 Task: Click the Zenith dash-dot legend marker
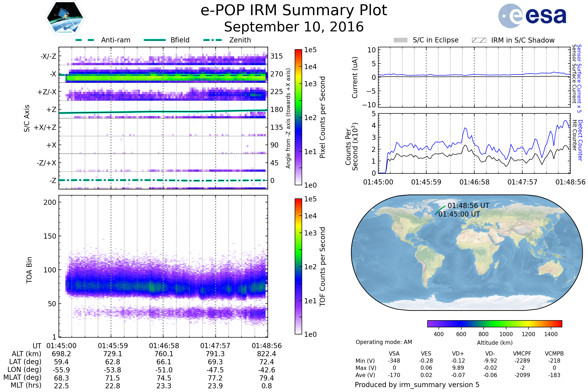point(212,40)
